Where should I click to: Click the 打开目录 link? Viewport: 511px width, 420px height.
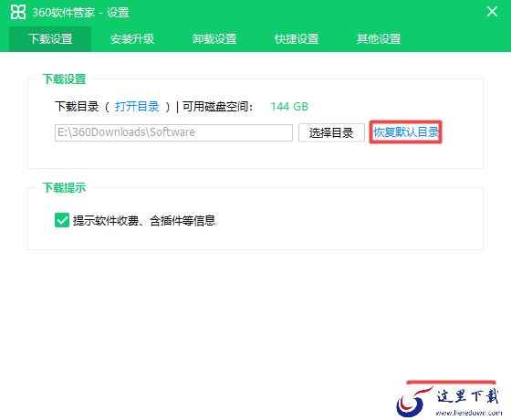137,107
